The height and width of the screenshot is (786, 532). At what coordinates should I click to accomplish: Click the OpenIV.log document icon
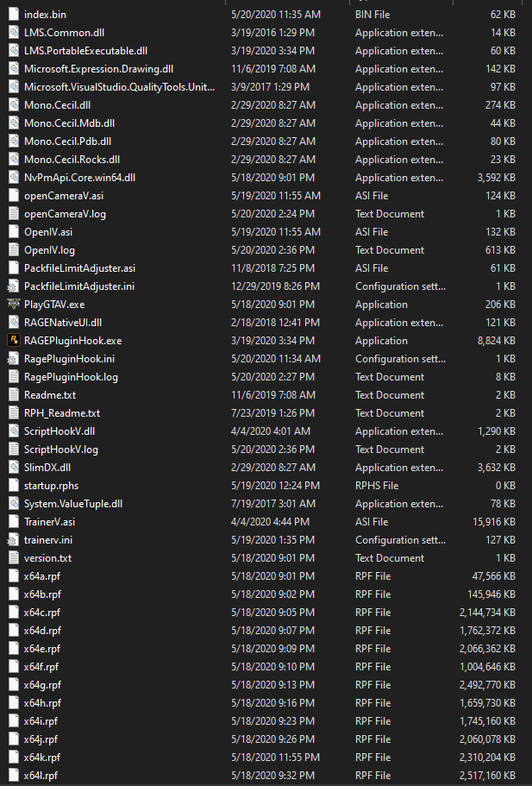[x=14, y=249]
